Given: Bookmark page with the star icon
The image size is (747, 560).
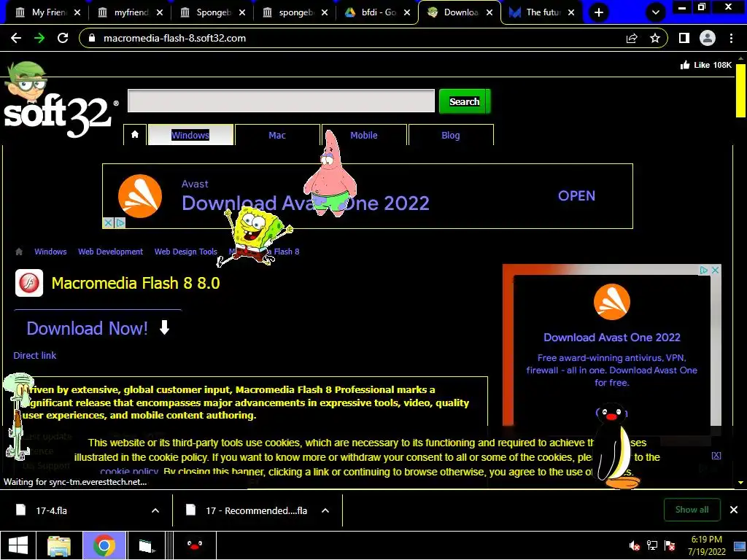Looking at the screenshot, I should click(655, 38).
